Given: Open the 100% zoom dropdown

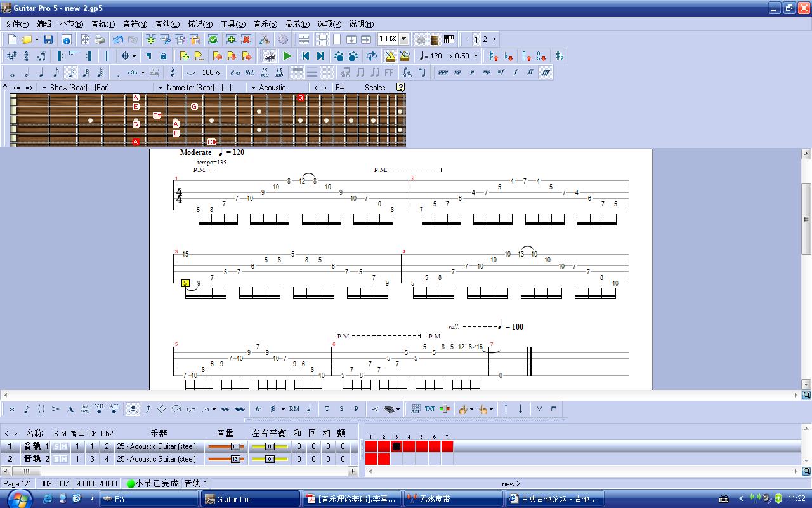Looking at the screenshot, I should (403, 39).
